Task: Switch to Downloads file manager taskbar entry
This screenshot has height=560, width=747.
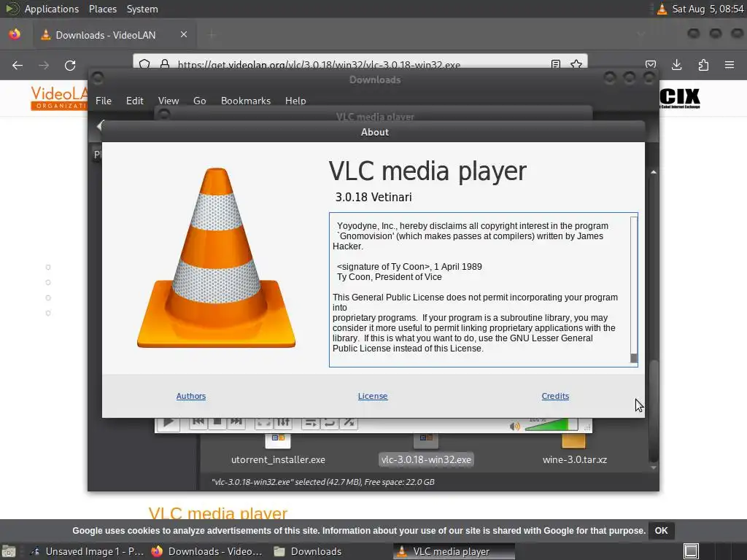Action: tap(307, 551)
